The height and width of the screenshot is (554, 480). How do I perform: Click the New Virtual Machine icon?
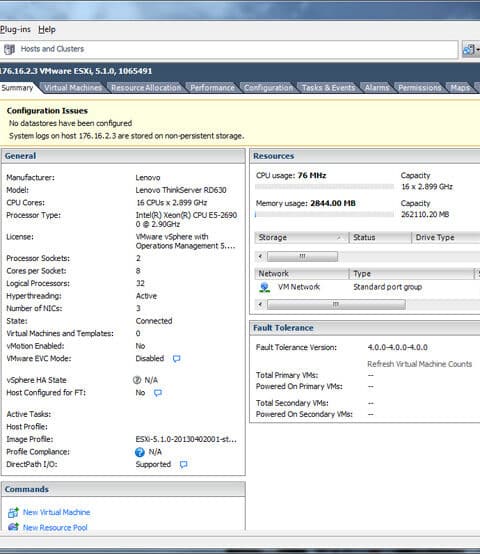click(x=13, y=512)
